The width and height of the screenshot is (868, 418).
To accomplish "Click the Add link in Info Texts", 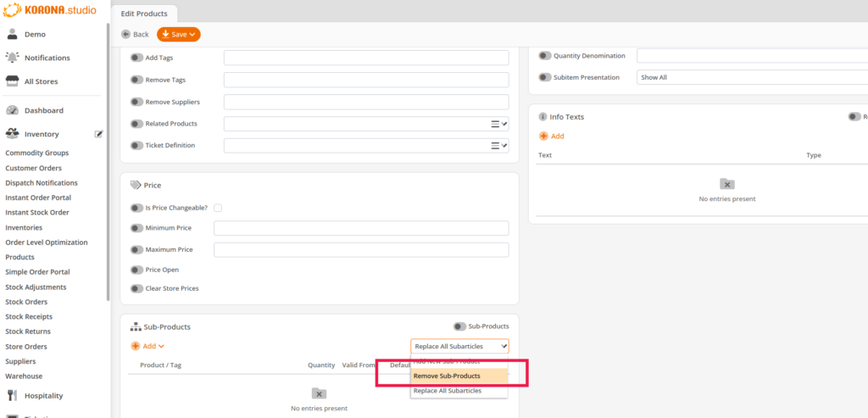I will tap(557, 137).
